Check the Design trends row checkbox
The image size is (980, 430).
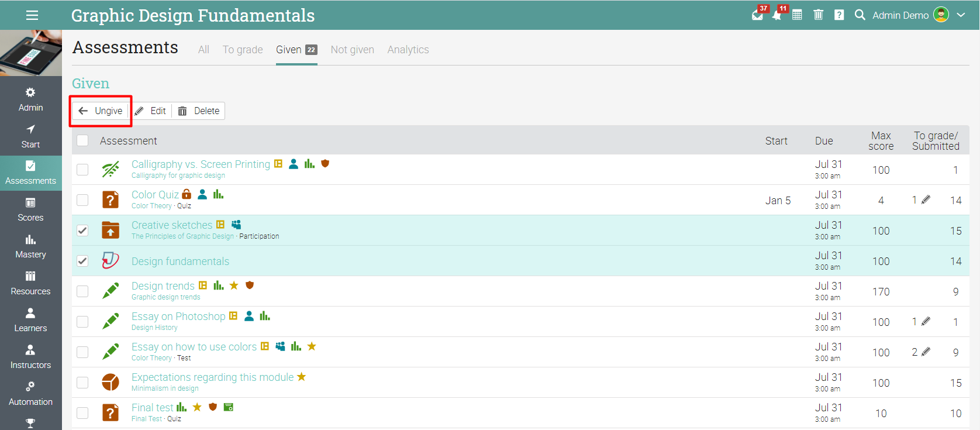(82, 291)
